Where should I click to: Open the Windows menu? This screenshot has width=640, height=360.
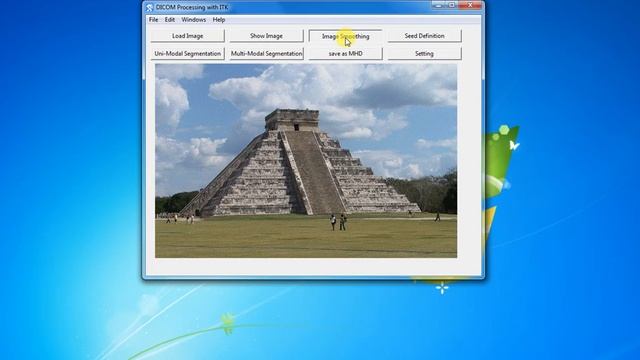point(193,20)
